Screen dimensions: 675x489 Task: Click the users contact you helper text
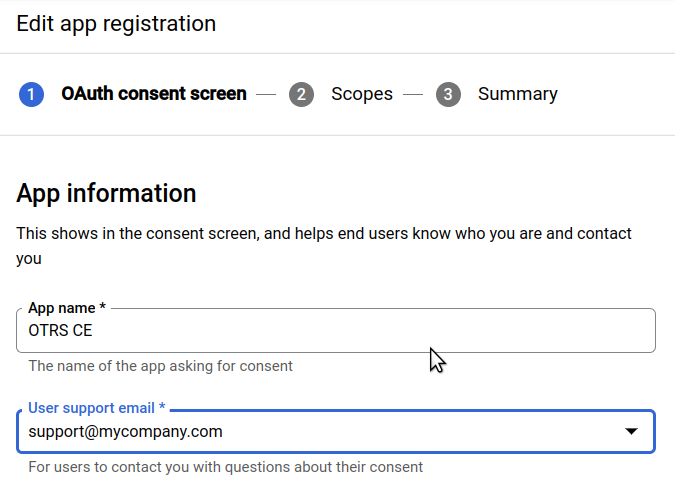click(226, 467)
